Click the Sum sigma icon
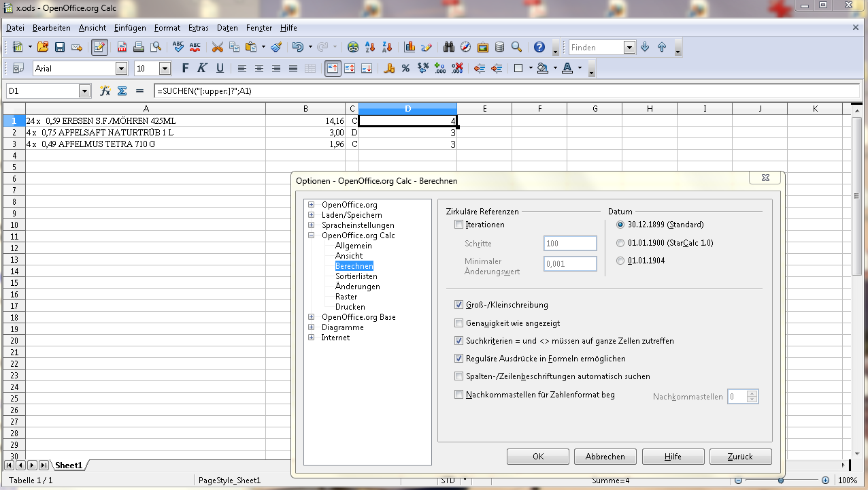Viewport: 868px width, 490px height. 122,91
